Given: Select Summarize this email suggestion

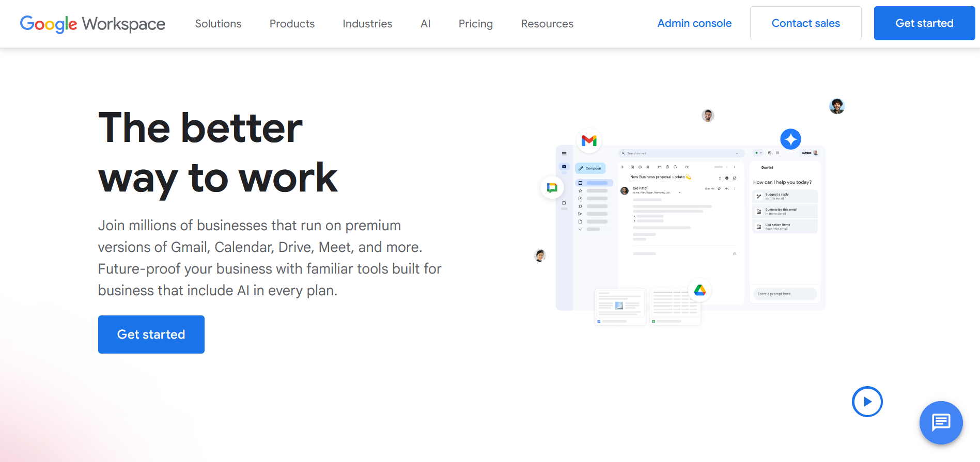Looking at the screenshot, I should click(x=785, y=211).
